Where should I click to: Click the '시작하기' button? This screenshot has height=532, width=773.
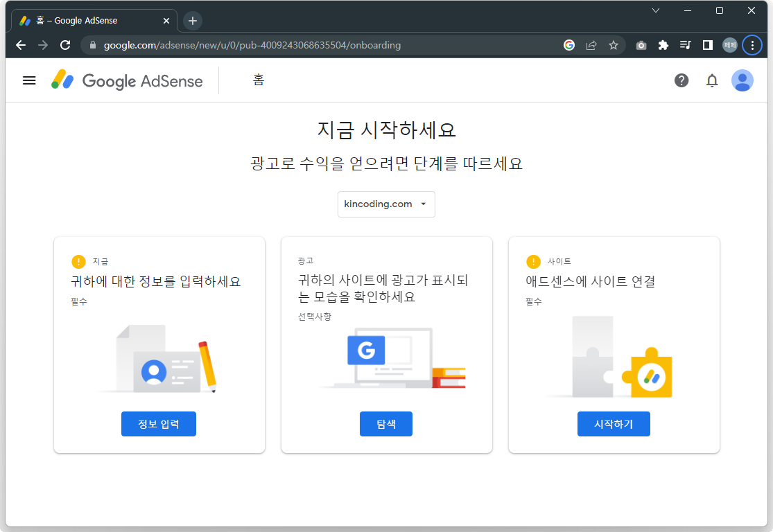[x=614, y=424]
